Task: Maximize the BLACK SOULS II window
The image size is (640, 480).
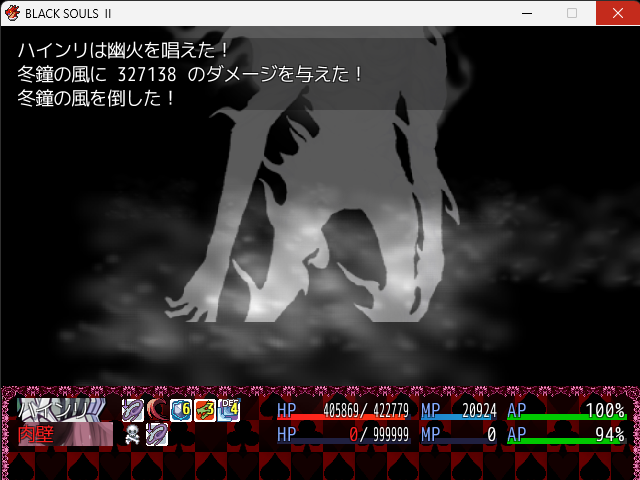Action: [x=572, y=13]
